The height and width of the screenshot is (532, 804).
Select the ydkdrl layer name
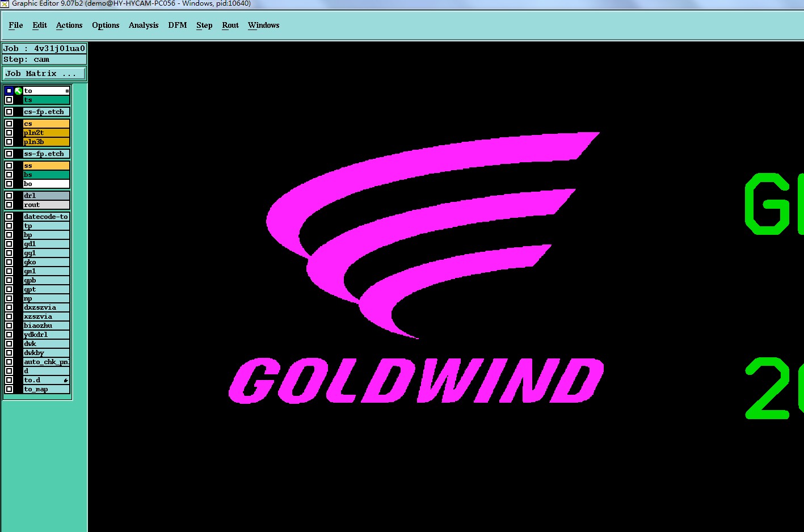tap(47, 335)
